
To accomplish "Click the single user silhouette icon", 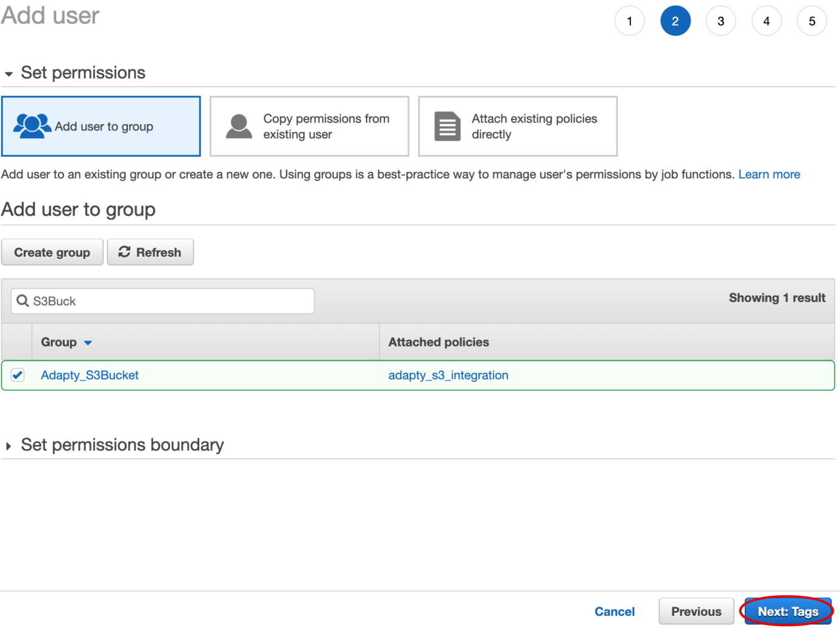I will (239, 126).
